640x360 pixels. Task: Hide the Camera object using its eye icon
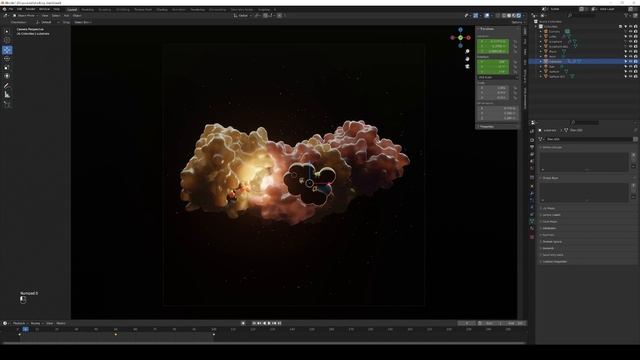point(631,31)
